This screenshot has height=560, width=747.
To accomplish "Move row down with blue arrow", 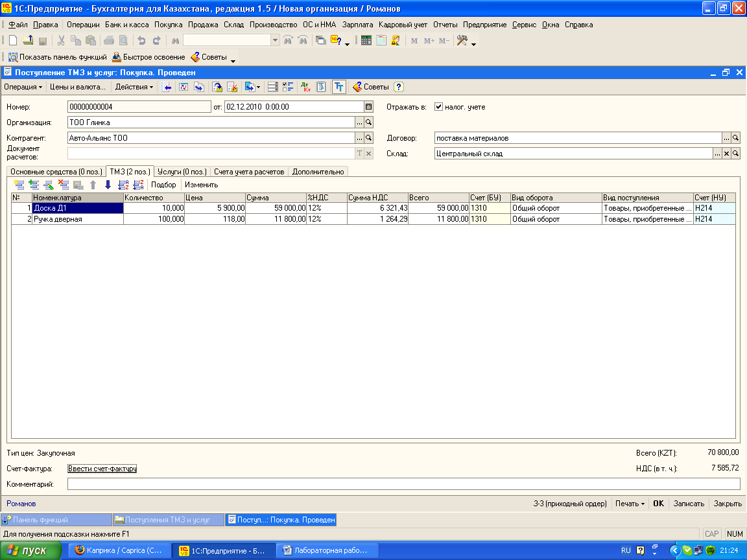I will click(x=108, y=185).
